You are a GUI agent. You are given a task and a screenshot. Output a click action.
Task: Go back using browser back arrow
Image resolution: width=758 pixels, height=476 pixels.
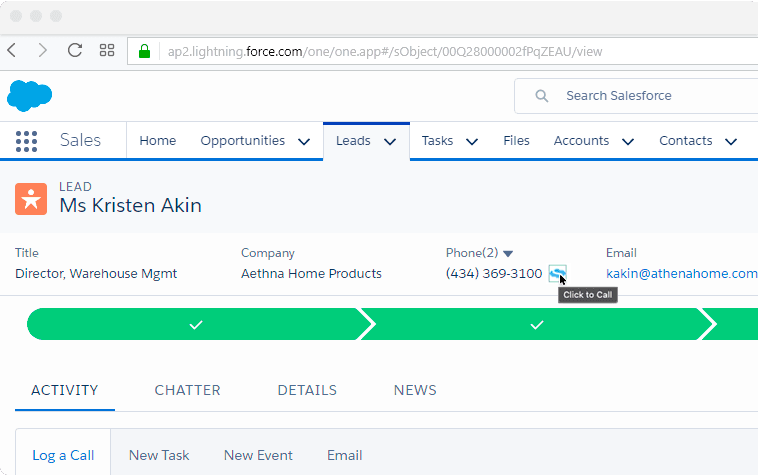tap(12, 50)
